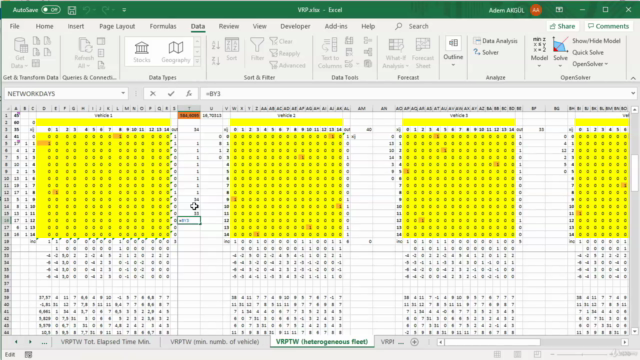
Task: Click the Redo arrow icon
Action: (x=105, y=10)
